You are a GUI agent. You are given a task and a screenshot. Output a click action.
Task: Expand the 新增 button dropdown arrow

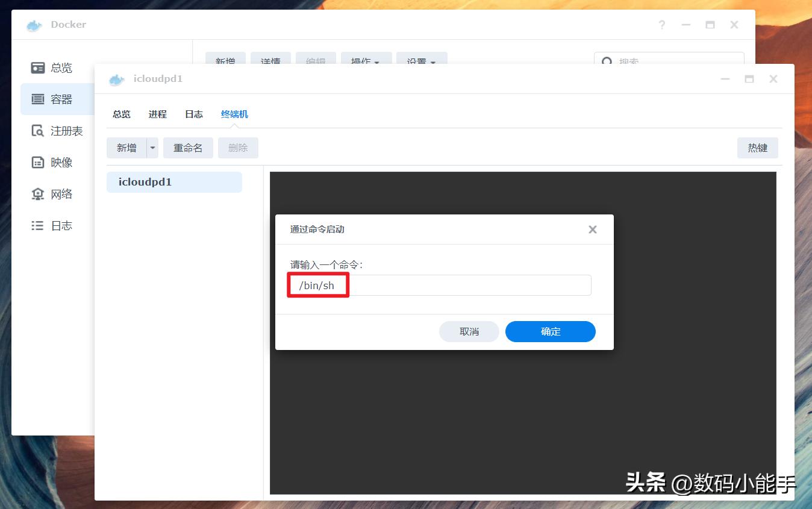pyautogui.click(x=152, y=148)
